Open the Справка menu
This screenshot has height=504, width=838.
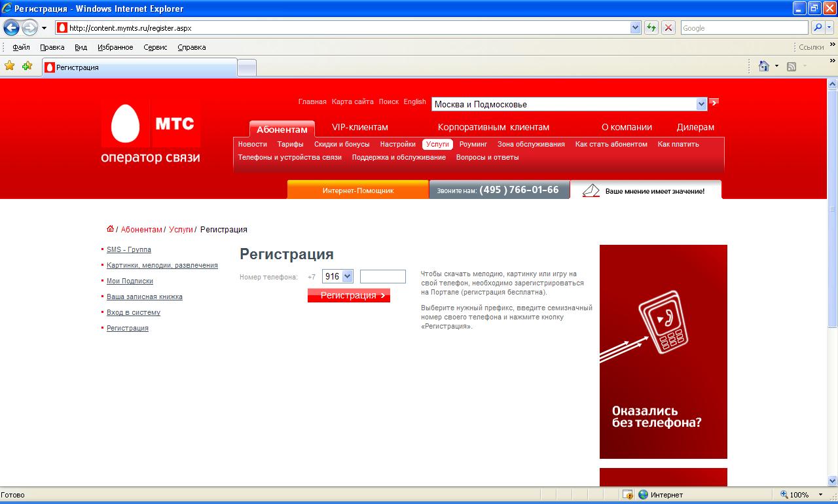tap(192, 47)
